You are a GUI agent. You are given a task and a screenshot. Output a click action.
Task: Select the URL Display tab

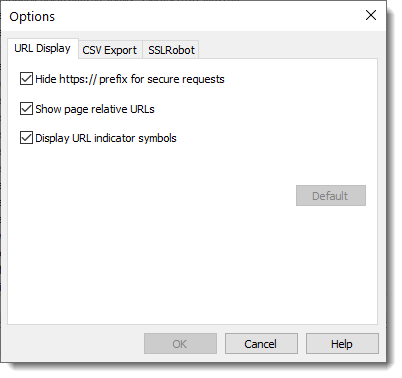[x=43, y=48]
